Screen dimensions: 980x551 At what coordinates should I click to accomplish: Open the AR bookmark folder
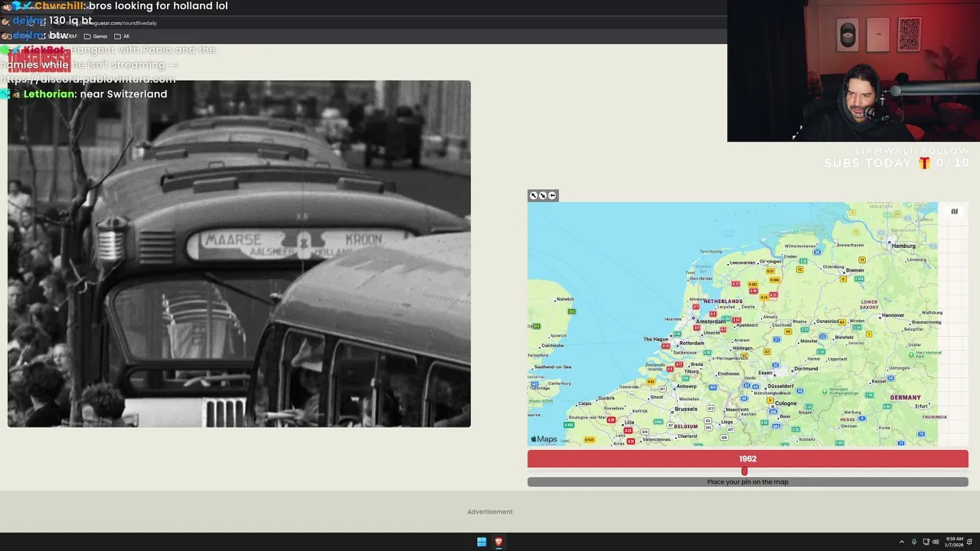122,36
